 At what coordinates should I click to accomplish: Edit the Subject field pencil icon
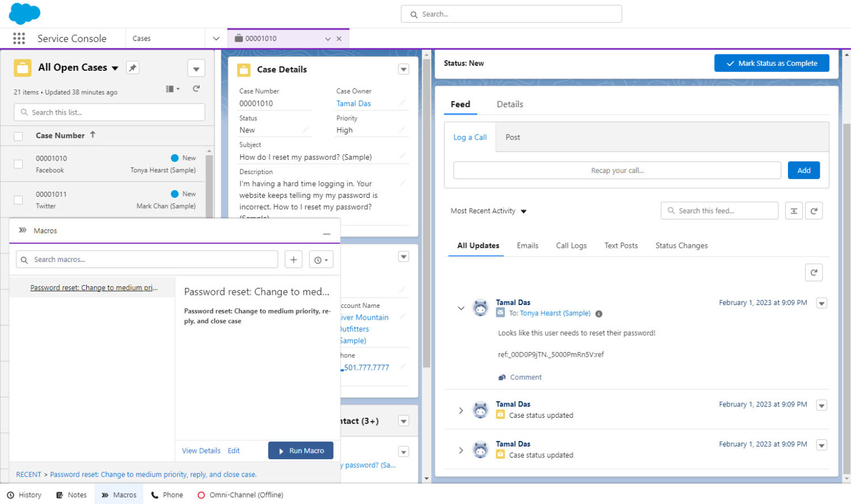(402, 156)
